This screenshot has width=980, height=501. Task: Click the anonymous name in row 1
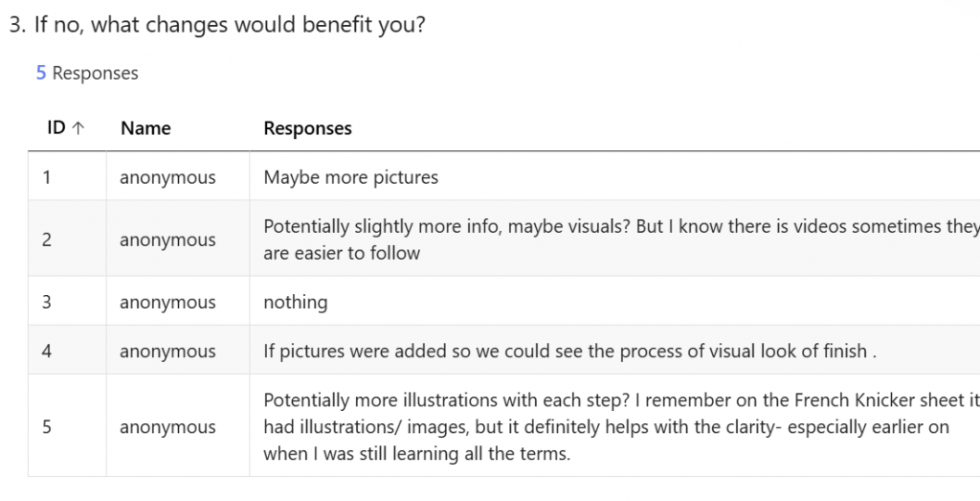(x=167, y=177)
